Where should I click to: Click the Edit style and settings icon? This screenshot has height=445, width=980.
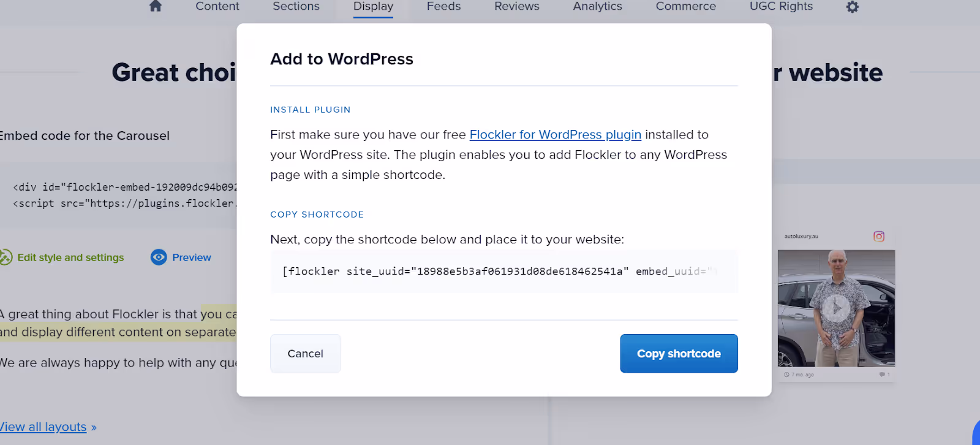6,257
